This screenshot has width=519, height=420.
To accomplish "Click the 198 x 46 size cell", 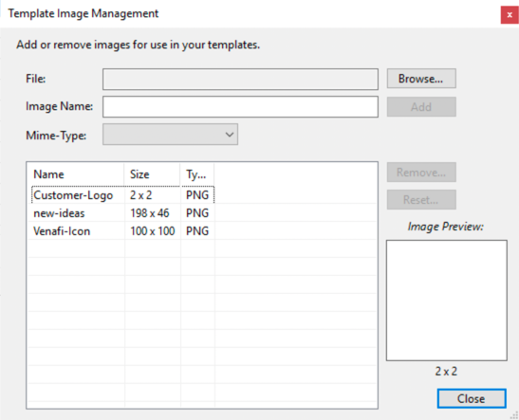I will coord(150,213).
